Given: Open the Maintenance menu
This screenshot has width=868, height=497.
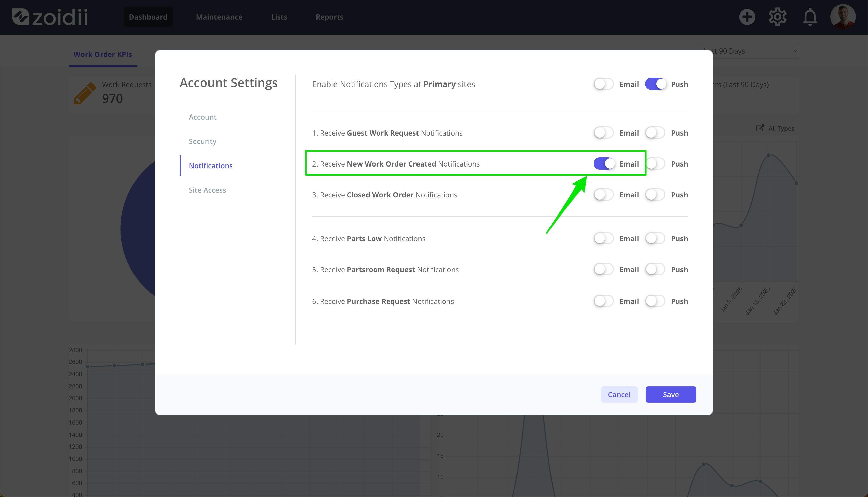Looking at the screenshot, I should [219, 17].
